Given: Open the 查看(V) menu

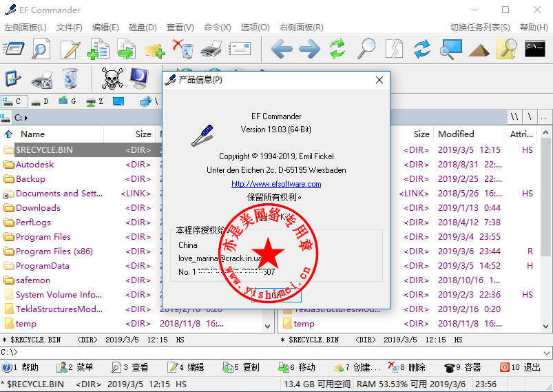Looking at the screenshot, I should coord(180,28).
